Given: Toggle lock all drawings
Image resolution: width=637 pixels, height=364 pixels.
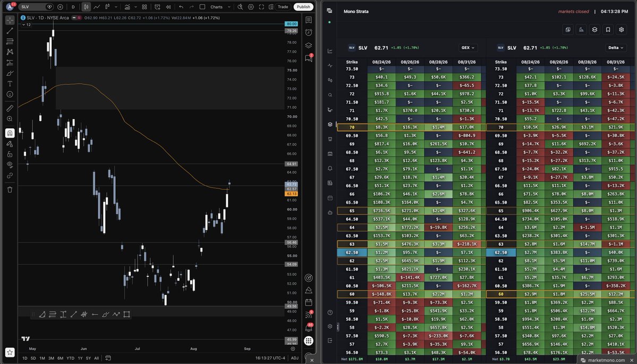Looking at the screenshot, I should tap(10, 154).
